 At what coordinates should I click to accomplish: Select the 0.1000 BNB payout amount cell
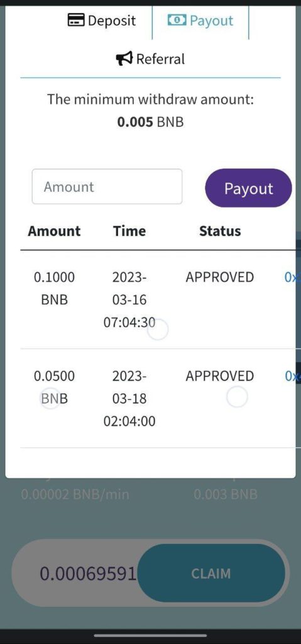(54, 288)
